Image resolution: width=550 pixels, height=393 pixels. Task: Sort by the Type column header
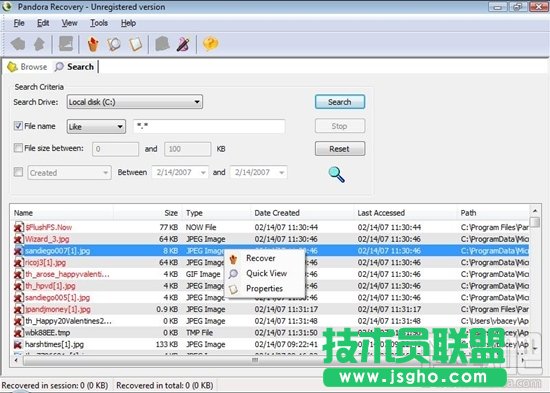click(215, 213)
